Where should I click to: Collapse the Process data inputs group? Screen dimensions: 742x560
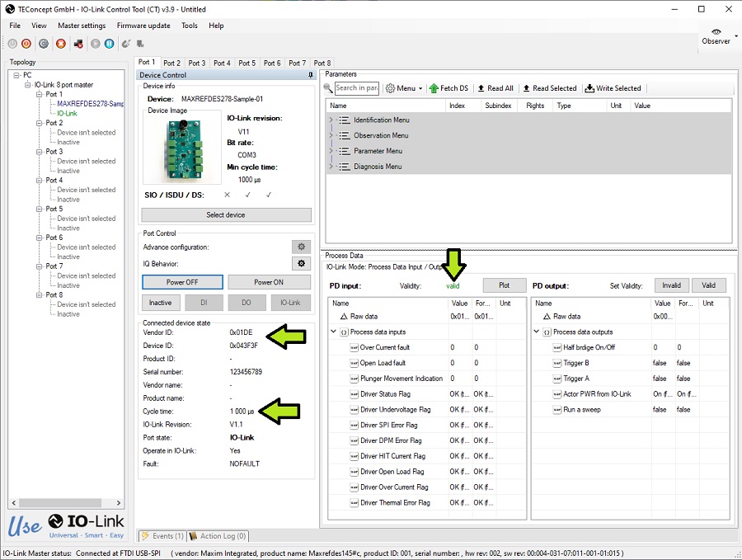333,332
